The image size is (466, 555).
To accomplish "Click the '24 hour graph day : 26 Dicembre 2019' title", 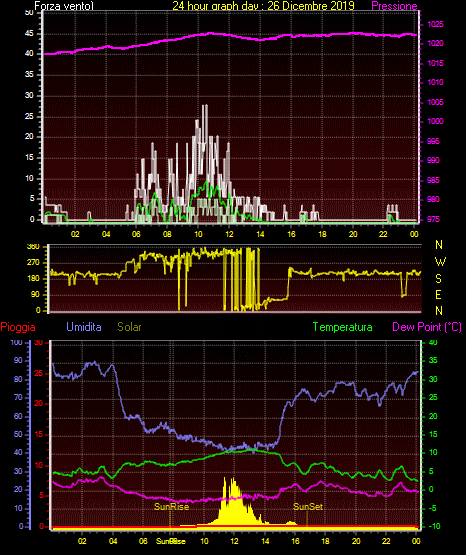I will point(264,6).
